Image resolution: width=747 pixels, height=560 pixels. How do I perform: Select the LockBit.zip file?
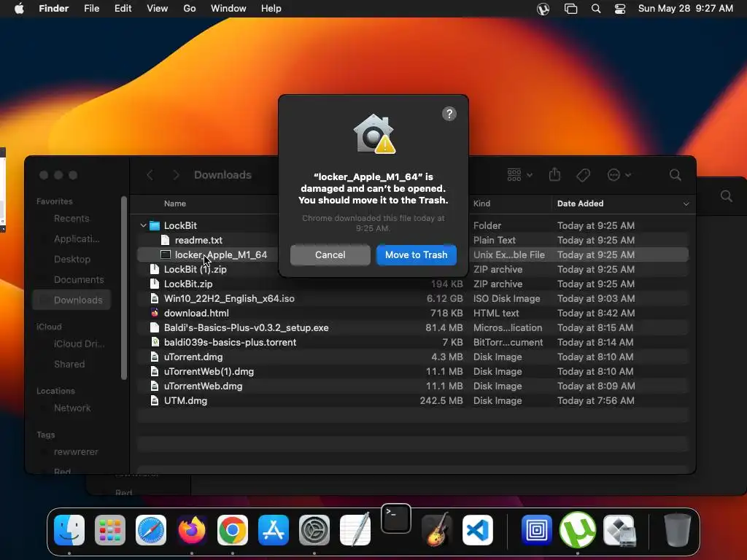[188, 284]
